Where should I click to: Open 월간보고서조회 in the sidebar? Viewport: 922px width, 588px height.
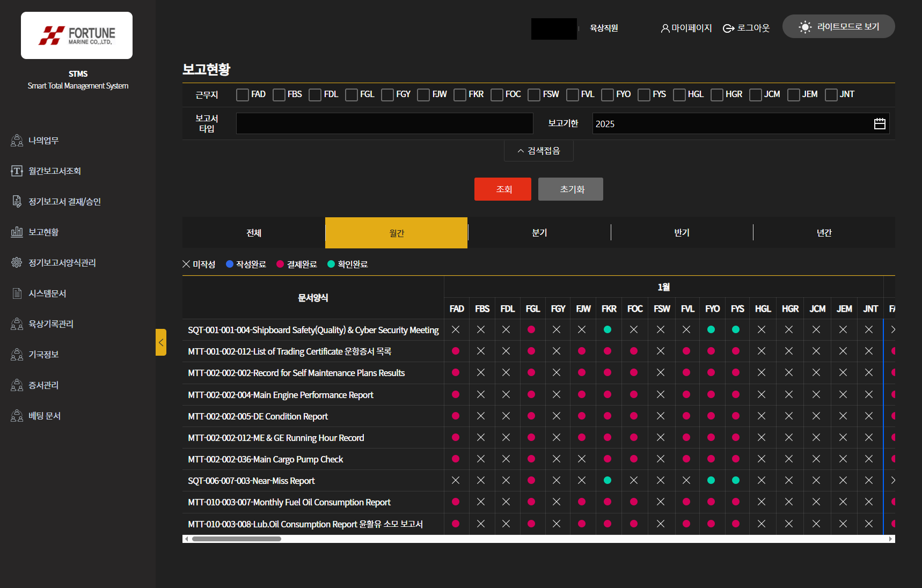(x=54, y=171)
